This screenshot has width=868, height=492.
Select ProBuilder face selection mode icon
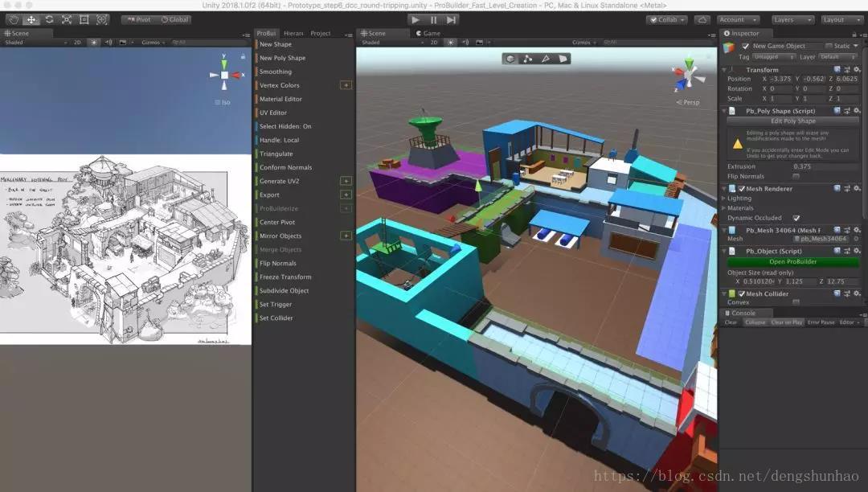coord(563,59)
